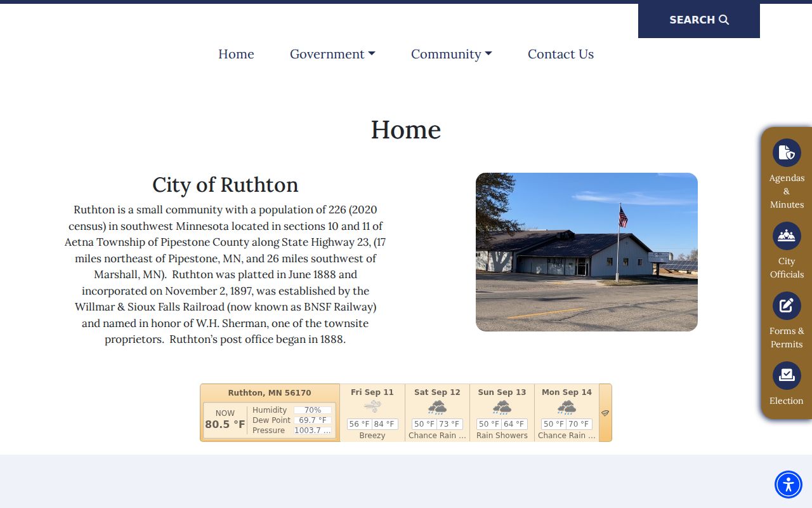812x508 pixels.
Task: Click the NOW label in the weather widget
Action: (x=225, y=413)
